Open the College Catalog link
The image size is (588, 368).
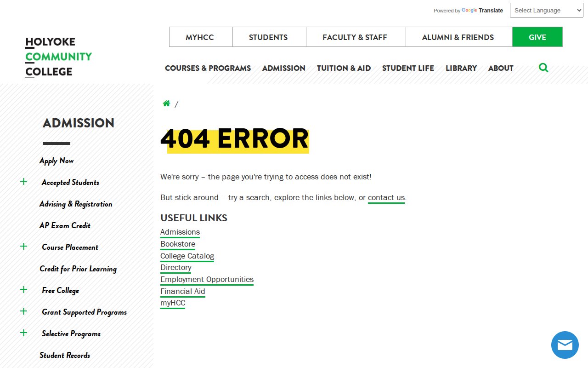tap(187, 256)
